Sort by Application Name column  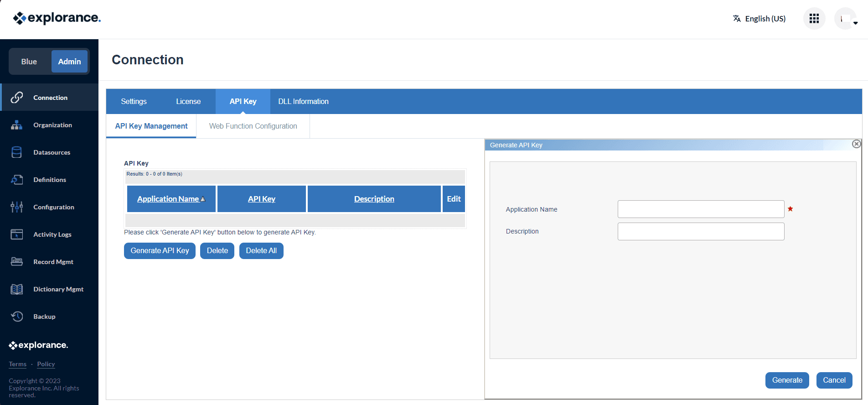pyautogui.click(x=168, y=199)
